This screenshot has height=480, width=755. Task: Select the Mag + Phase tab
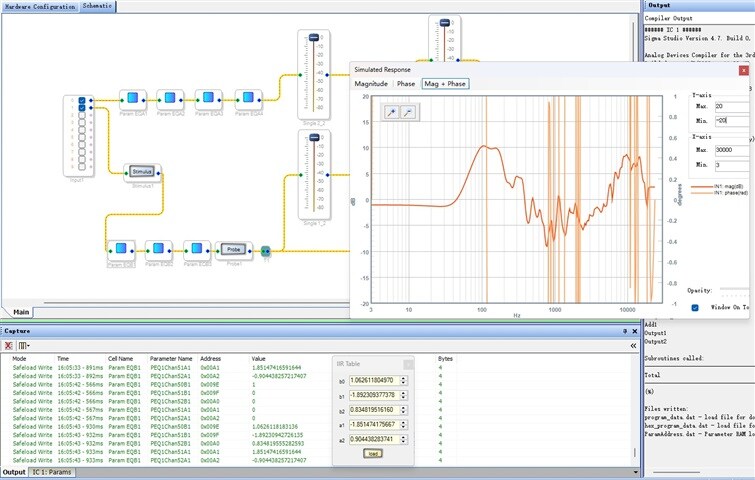pyautogui.click(x=445, y=84)
